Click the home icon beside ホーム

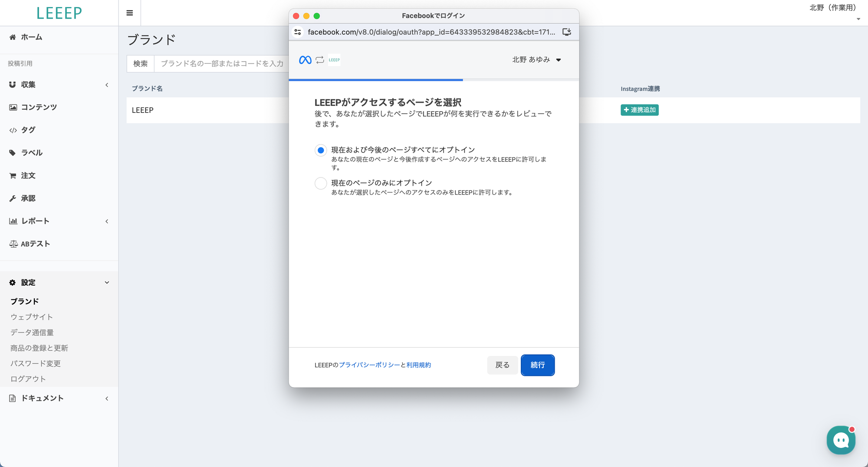pyautogui.click(x=13, y=37)
